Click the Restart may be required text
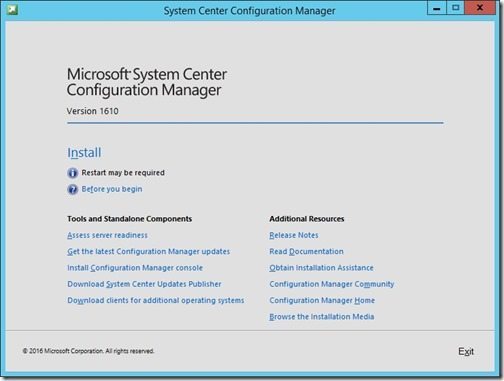The width and height of the screenshot is (504, 381). [123, 173]
